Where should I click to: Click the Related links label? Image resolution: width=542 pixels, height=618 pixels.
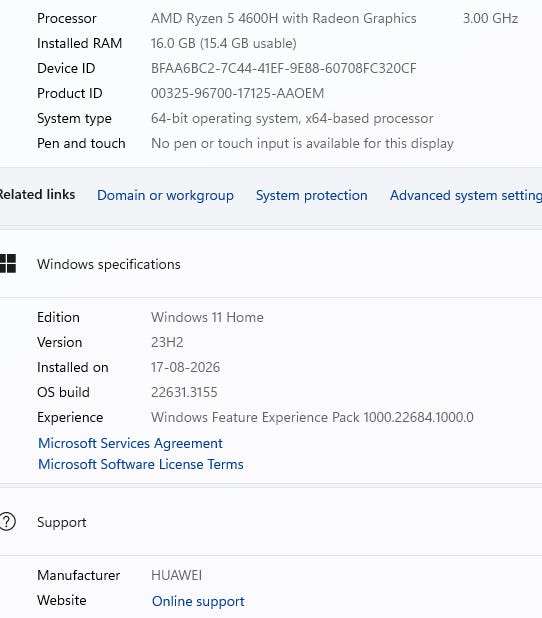click(37, 194)
